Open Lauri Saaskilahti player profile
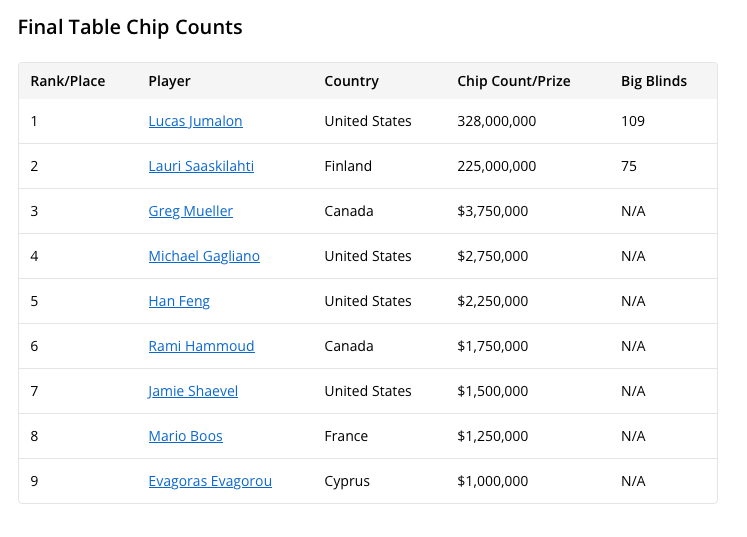This screenshot has height=537, width=747. [x=201, y=166]
